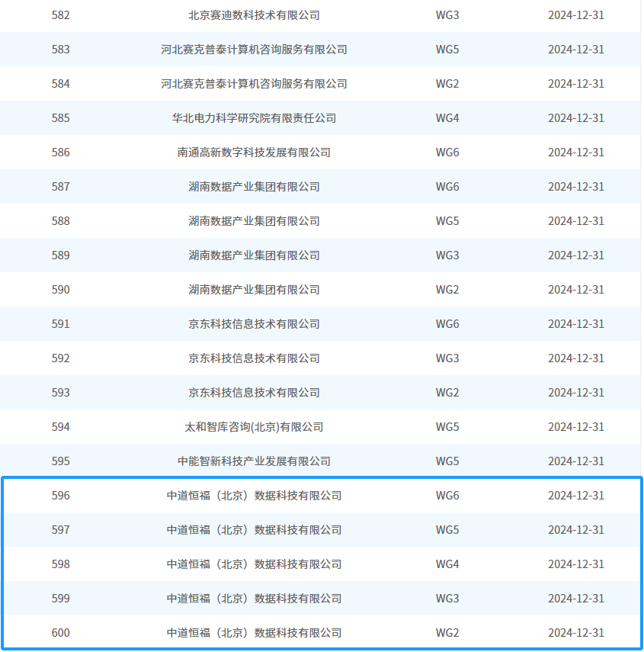The image size is (644, 652).
Task: Click company name in row 583
Action: coord(254,50)
